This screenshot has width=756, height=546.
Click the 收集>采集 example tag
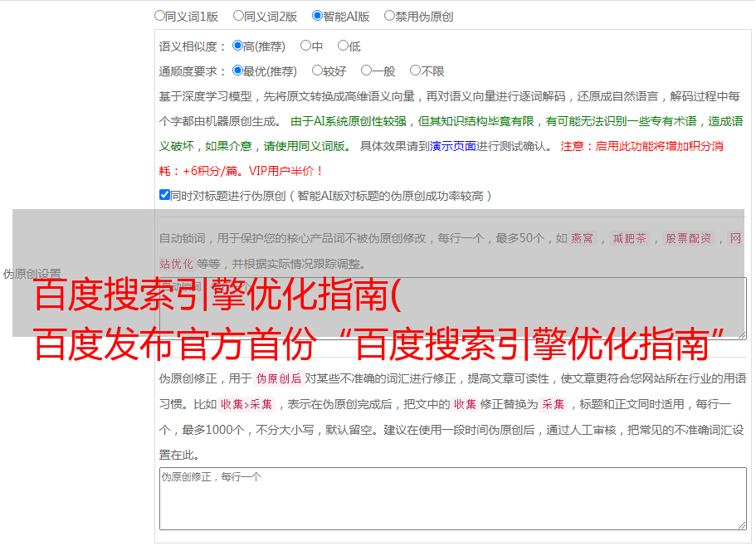tap(246, 404)
